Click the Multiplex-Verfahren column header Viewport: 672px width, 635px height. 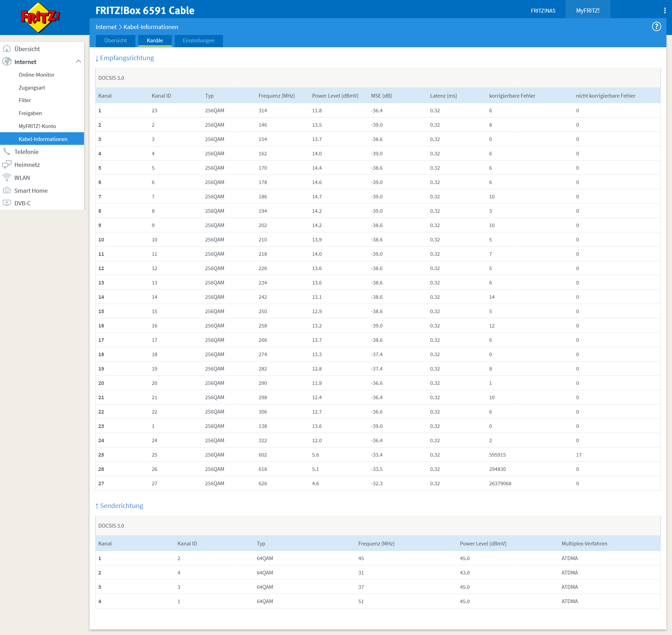click(584, 544)
